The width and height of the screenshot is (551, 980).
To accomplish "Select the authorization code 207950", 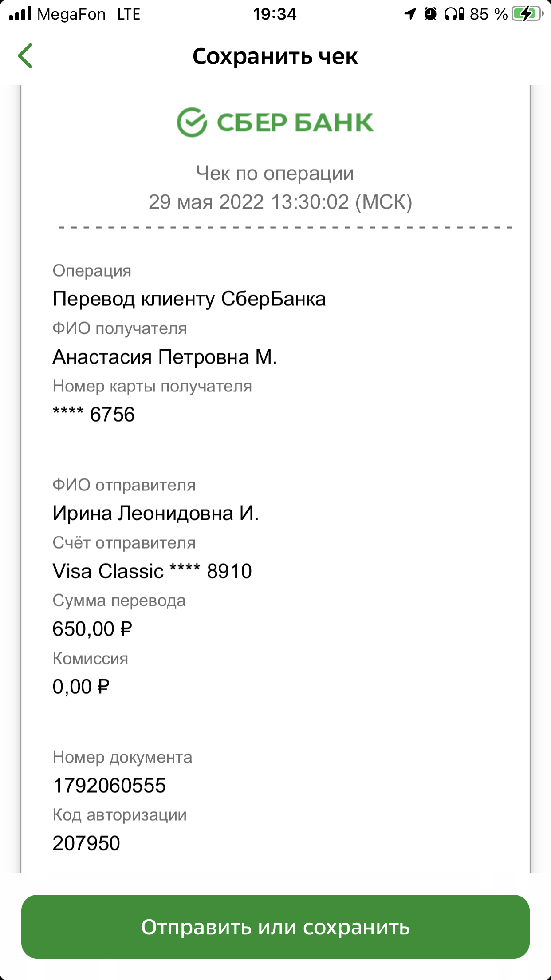I will [x=87, y=843].
